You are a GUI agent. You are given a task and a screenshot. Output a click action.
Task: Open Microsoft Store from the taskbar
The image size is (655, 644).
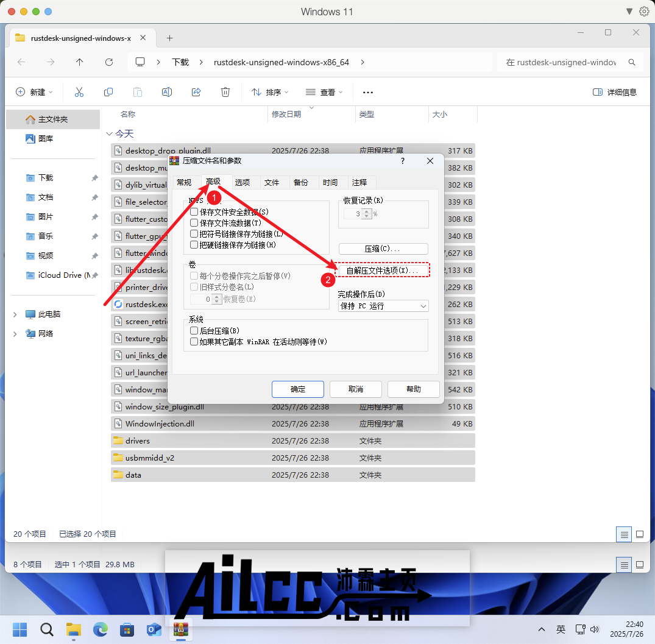click(x=127, y=629)
